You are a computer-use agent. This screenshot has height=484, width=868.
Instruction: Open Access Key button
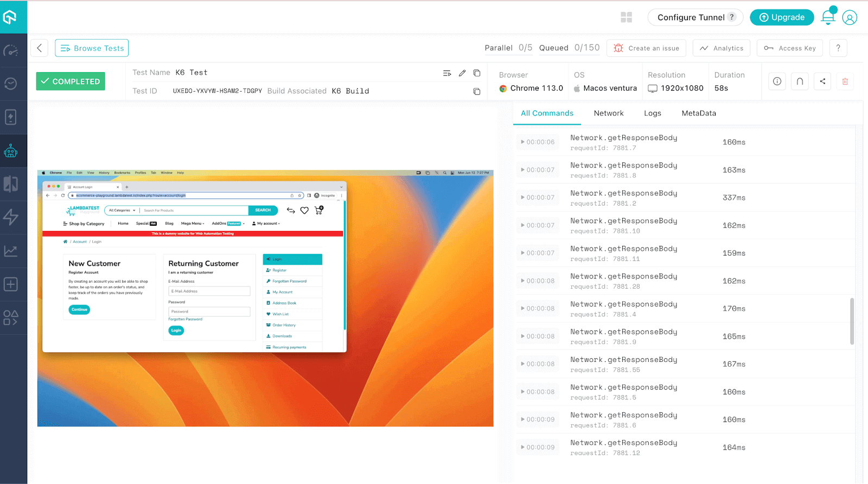pyautogui.click(x=790, y=48)
